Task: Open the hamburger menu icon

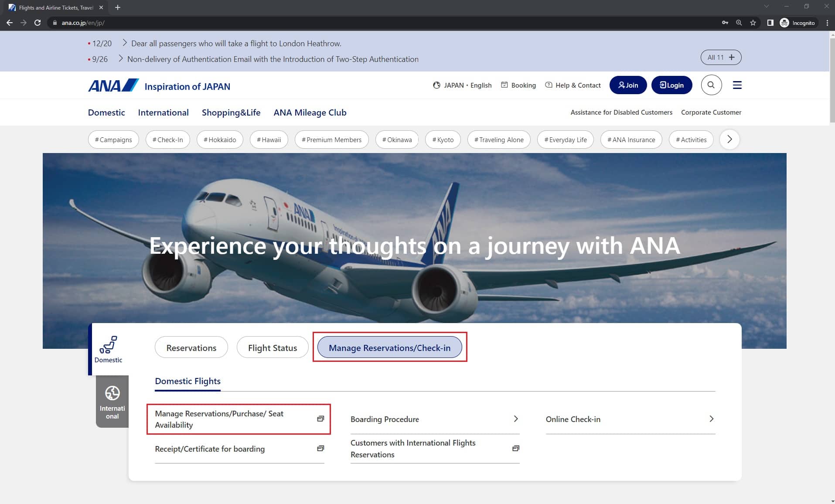Action: [737, 85]
